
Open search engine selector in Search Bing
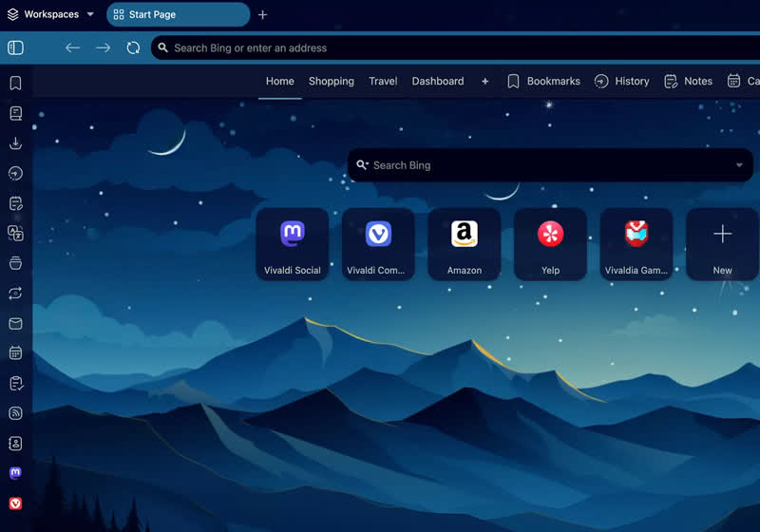click(362, 165)
